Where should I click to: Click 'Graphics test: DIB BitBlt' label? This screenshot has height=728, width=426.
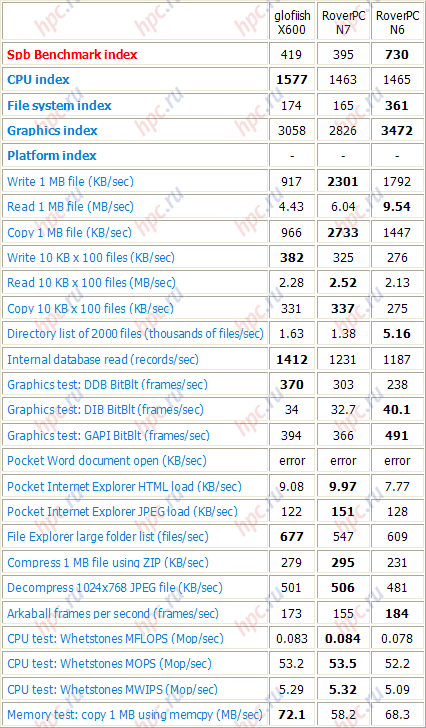(105, 410)
